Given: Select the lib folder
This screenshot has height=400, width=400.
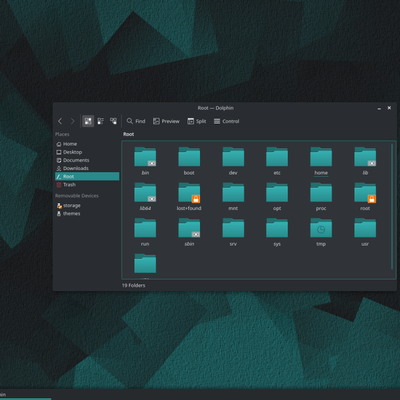Looking at the screenshot, I should pos(365,161).
